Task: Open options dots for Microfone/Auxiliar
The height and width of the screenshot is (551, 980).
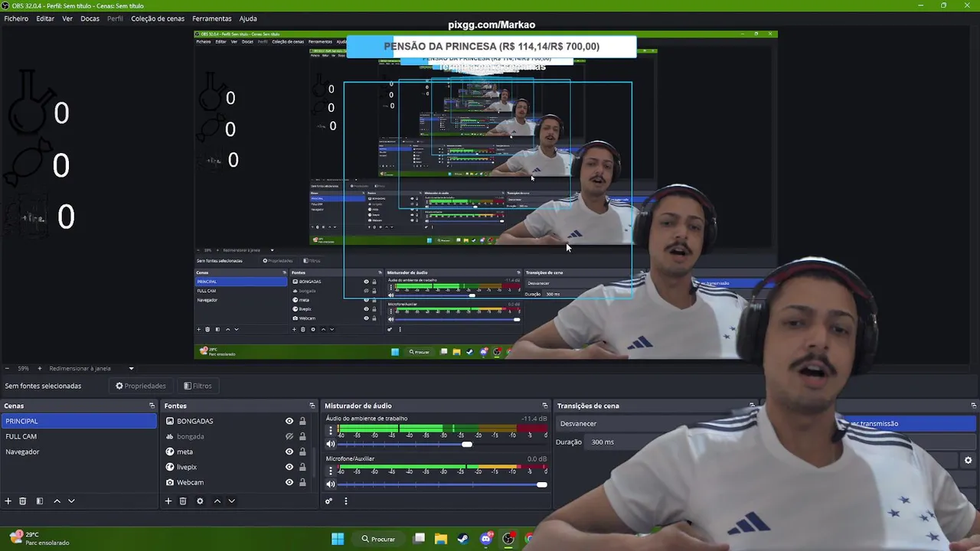Action: [x=331, y=471]
